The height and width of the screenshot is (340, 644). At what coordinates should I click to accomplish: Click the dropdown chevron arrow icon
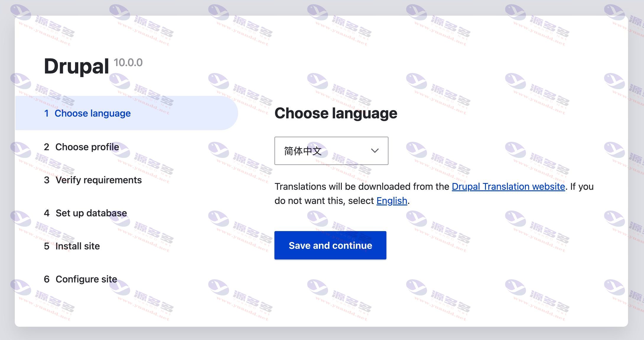375,151
